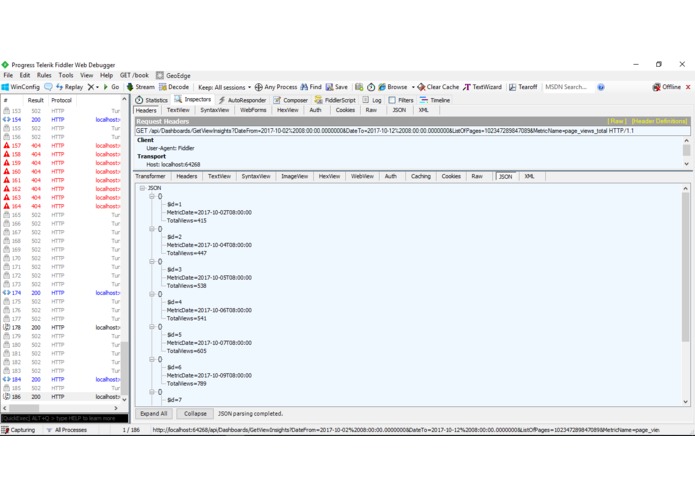Click the Remove (X) toolbar icon

91,87
